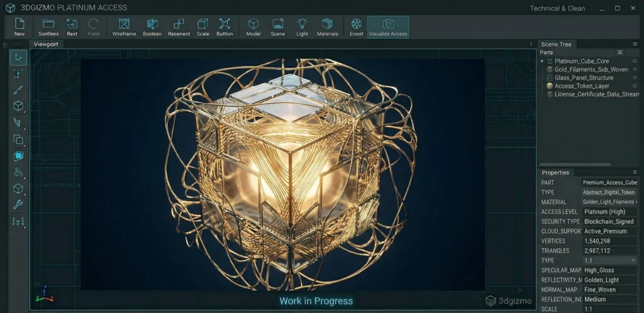Hide Platinum_Cube_Core with its eye icon
The width and height of the screenshot is (644, 313).
coord(635,61)
